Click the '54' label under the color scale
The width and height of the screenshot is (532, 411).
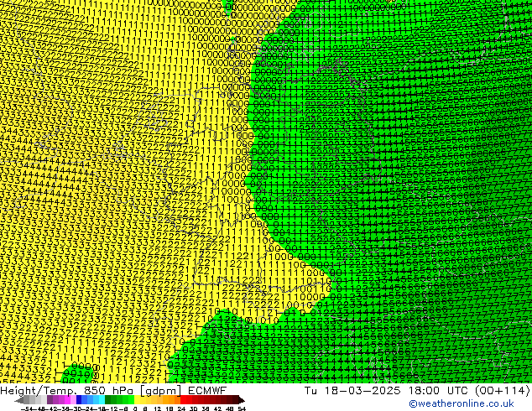click(x=242, y=408)
